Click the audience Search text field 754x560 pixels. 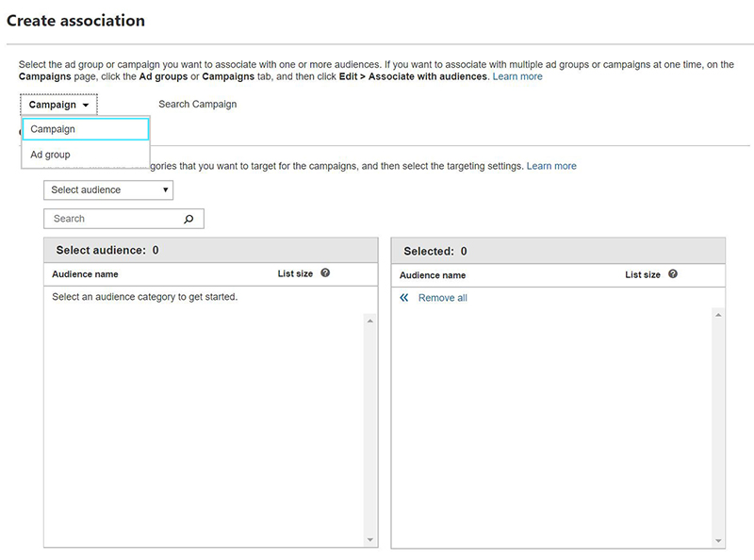[113, 219]
